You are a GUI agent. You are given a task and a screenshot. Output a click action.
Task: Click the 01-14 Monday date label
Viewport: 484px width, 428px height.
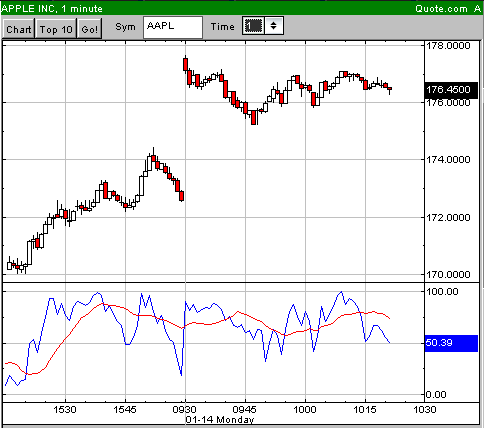click(x=220, y=420)
